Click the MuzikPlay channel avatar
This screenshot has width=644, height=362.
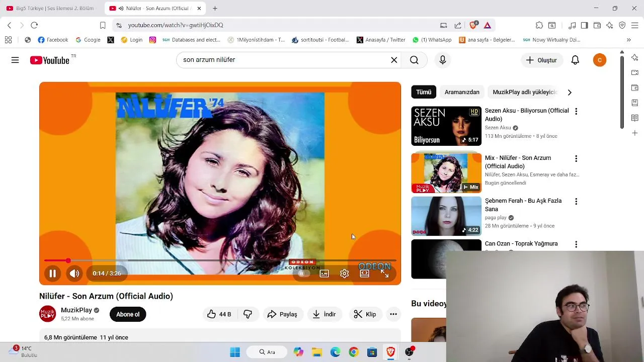coord(48,314)
